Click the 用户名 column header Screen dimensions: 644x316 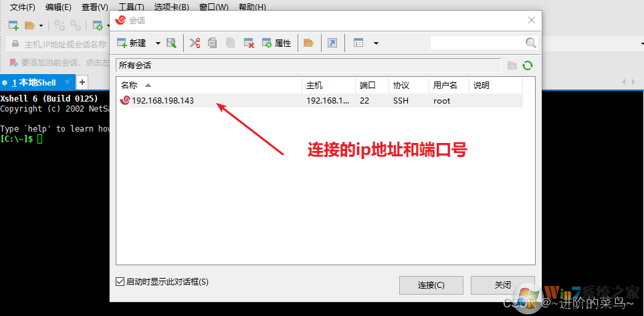[449, 86]
